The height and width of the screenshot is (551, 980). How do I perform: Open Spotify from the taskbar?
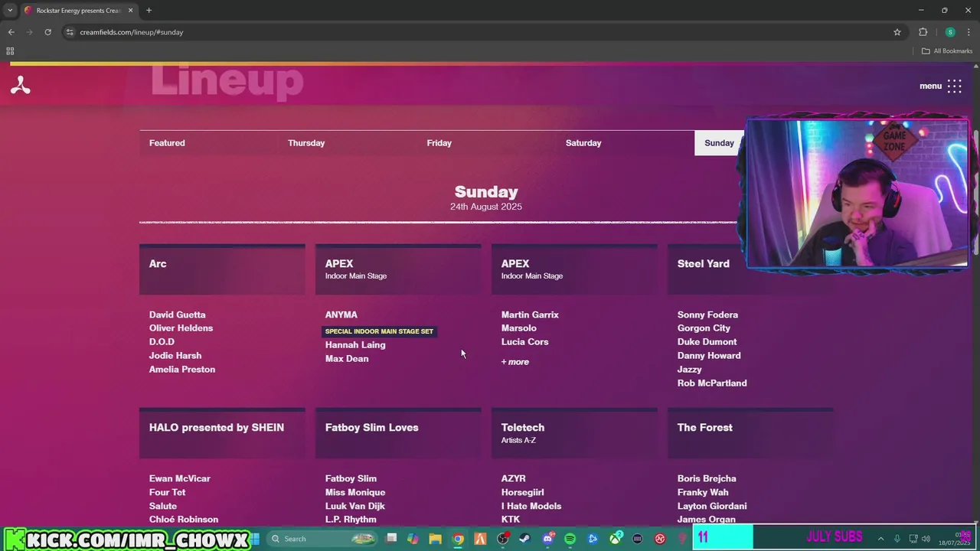[x=570, y=539]
